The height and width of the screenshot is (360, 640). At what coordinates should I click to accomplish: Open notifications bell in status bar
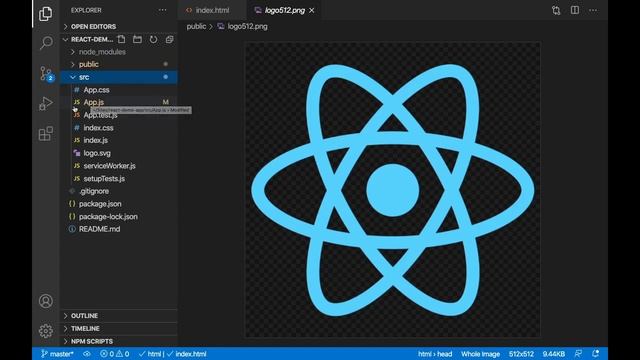click(596, 353)
